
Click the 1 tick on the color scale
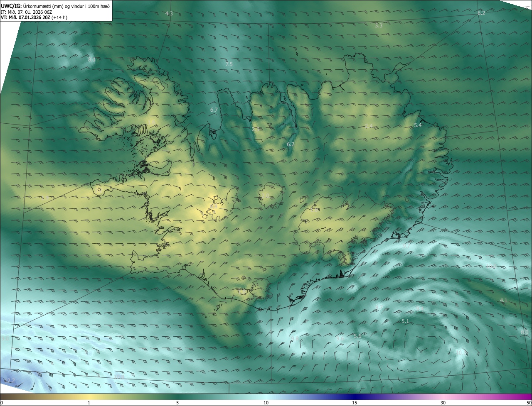point(89,403)
